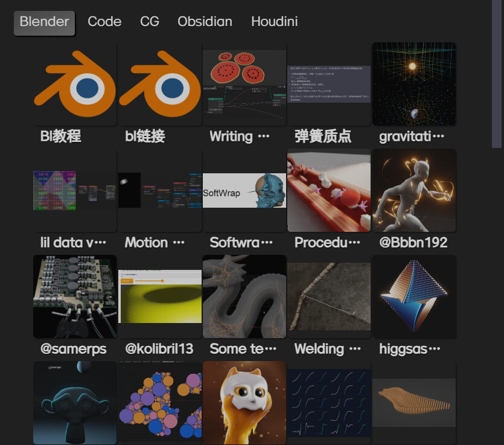
Task: Open the glowing Suzanne monkey thumbnail
Action: (x=75, y=403)
